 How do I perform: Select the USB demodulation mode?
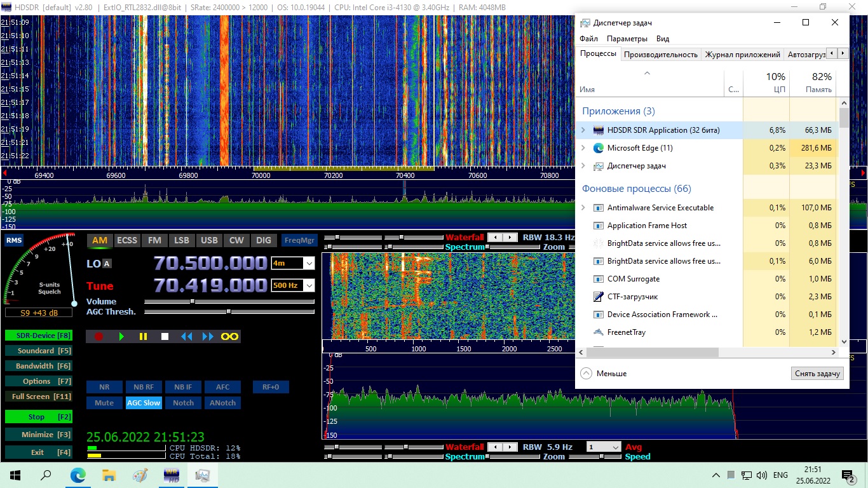pyautogui.click(x=209, y=240)
